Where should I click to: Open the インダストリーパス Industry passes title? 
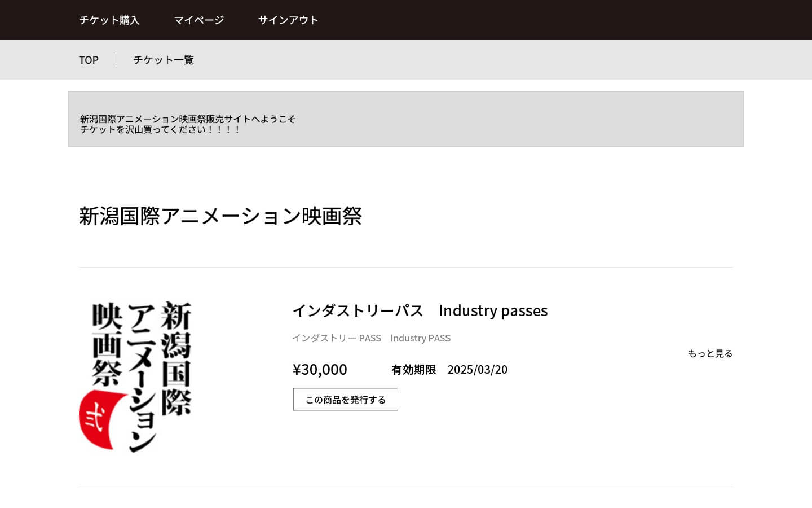(420, 310)
